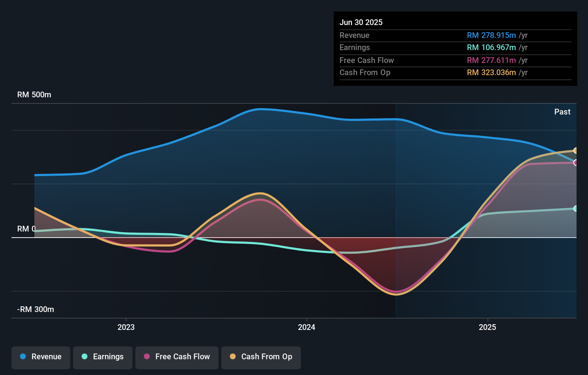588x375 pixels.
Task: Click the 'Free Cash Flow' row label in tooltip
Action: [367, 60]
